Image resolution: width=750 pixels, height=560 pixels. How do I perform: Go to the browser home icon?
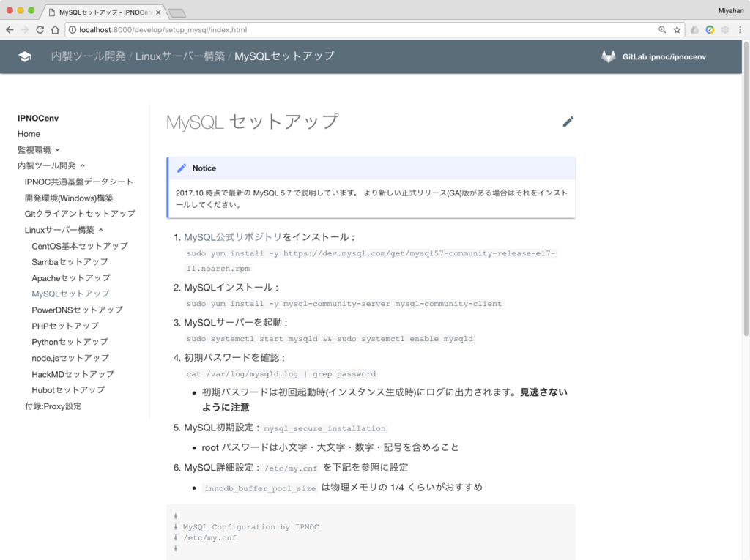(56, 30)
